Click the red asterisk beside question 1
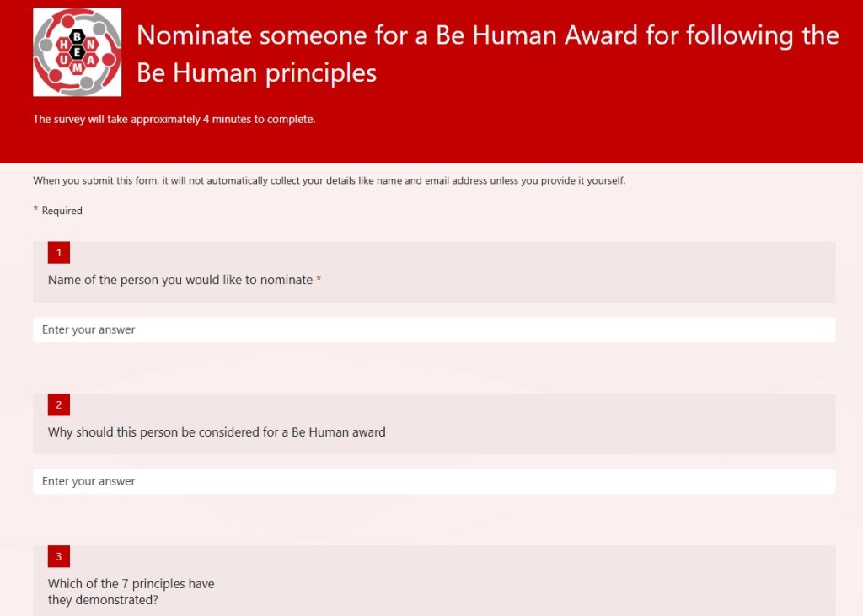Image resolution: width=863 pixels, height=616 pixels. point(319,280)
